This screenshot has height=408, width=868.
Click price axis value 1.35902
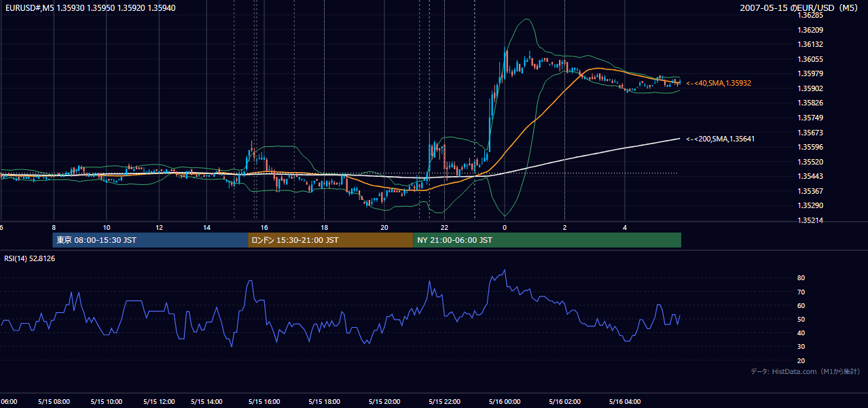pyautogui.click(x=809, y=88)
